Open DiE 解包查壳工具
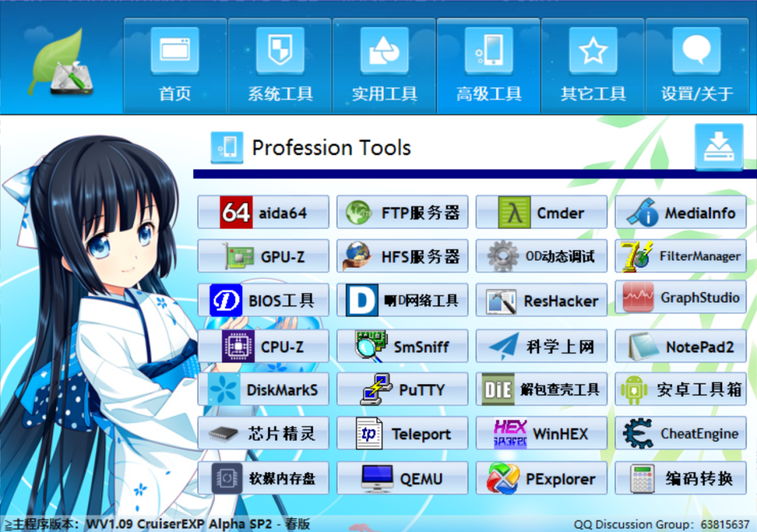757x532 pixels. [x=541, y=389]
